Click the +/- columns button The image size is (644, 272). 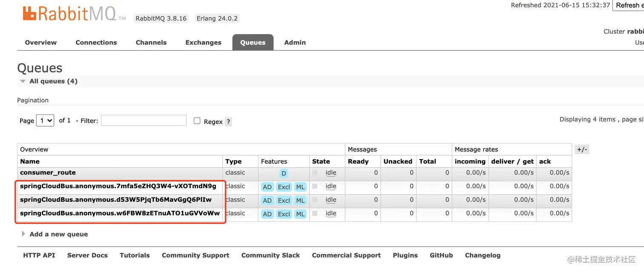click(582, 149)
